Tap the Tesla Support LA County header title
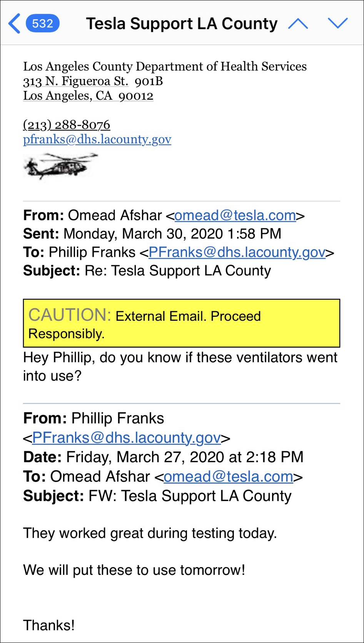 coord(181,24)
